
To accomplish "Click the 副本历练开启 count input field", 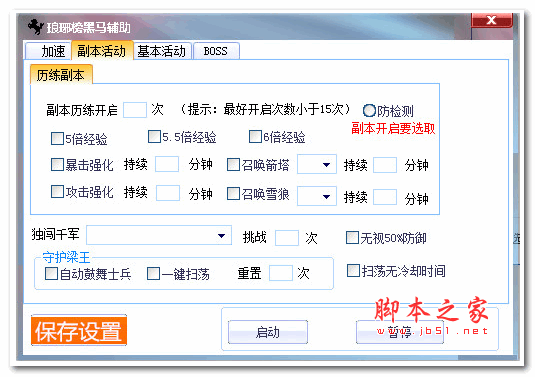I will [x=135, y=110].
